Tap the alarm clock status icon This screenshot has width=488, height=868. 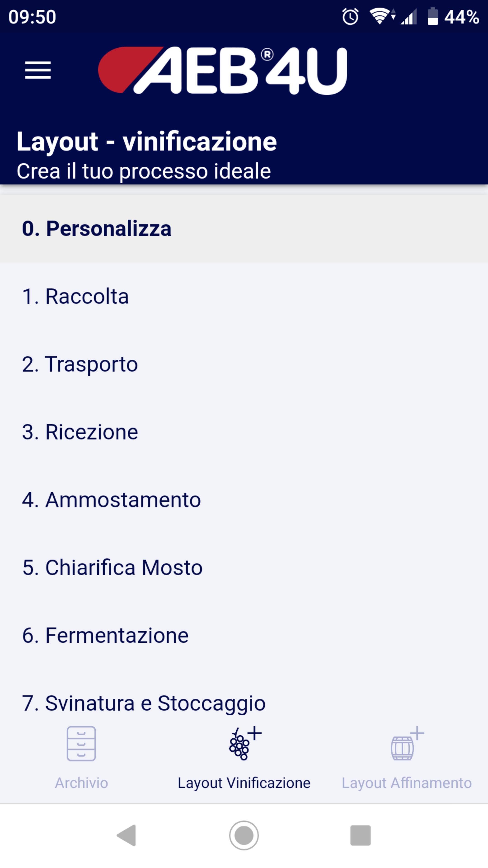(350, 17)
